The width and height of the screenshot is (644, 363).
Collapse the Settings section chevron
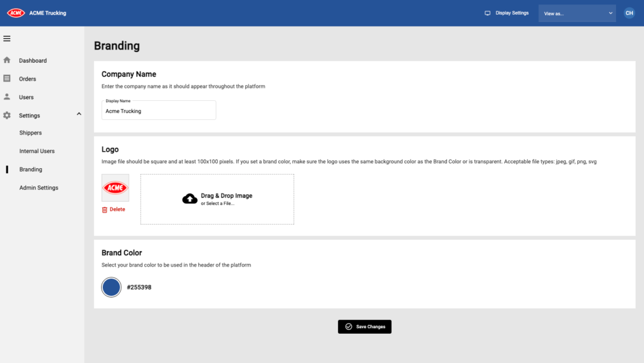point(79,114)
